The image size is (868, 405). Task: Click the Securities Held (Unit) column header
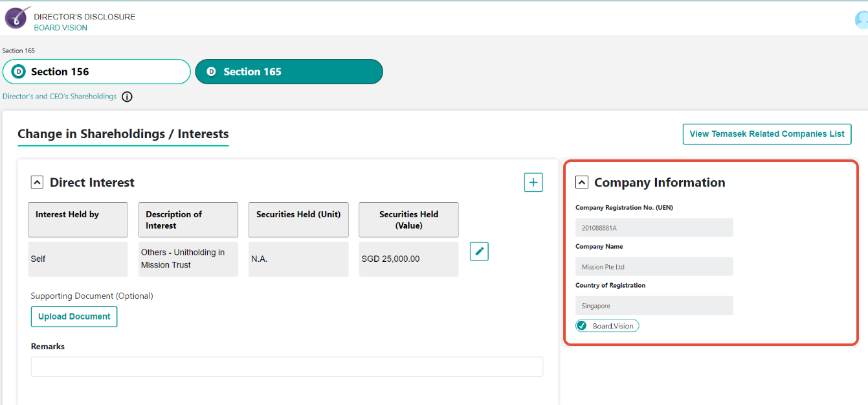(298, 220)
